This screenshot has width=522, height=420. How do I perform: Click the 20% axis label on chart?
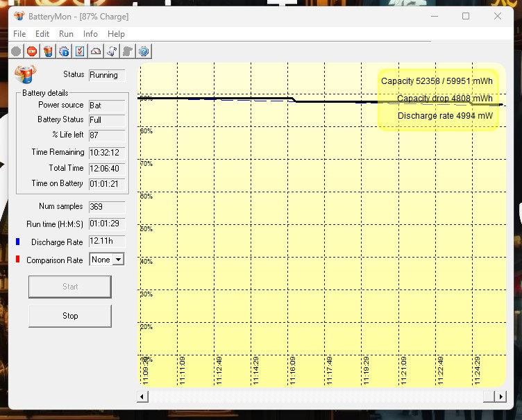click(146, 327)
